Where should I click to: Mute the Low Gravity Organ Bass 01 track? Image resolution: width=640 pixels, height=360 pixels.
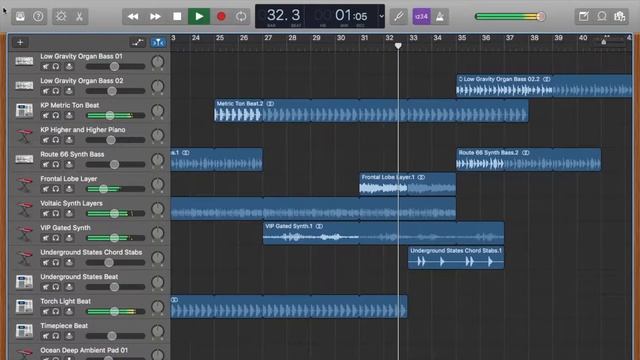click(45, 67)
